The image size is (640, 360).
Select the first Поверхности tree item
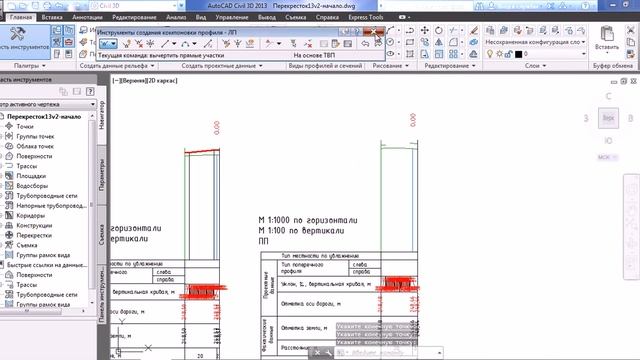pos(34,156)
